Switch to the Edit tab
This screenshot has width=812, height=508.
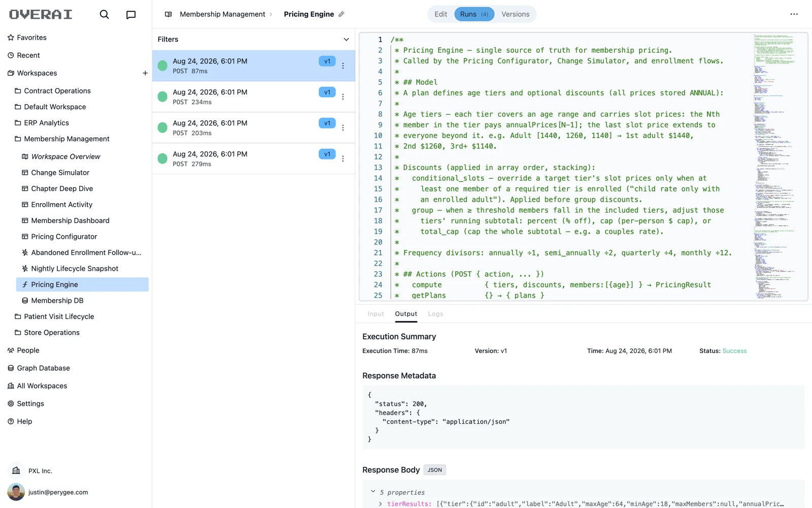441,14
